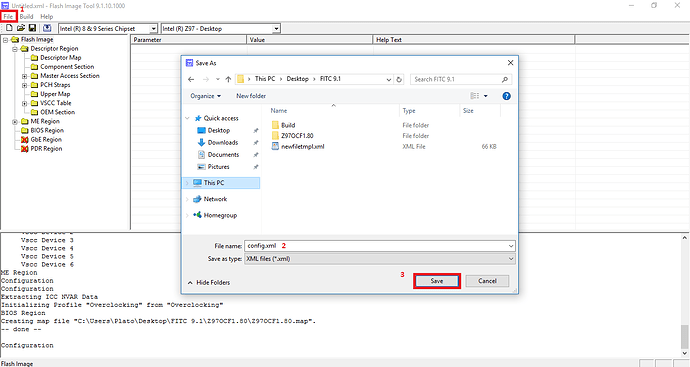This screenshot has width=690, height=367.
Task: Expand the PCH Straps node
Action: tap(25, 85)
